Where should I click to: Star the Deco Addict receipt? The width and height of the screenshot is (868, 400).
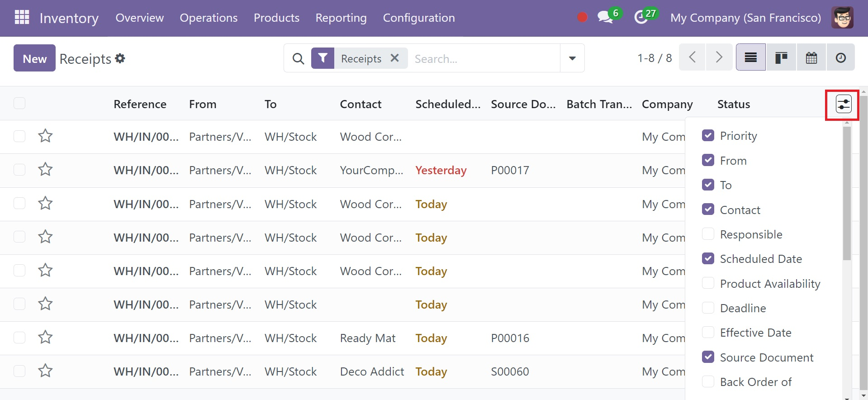pyautogui.click(x=45, y=371)
